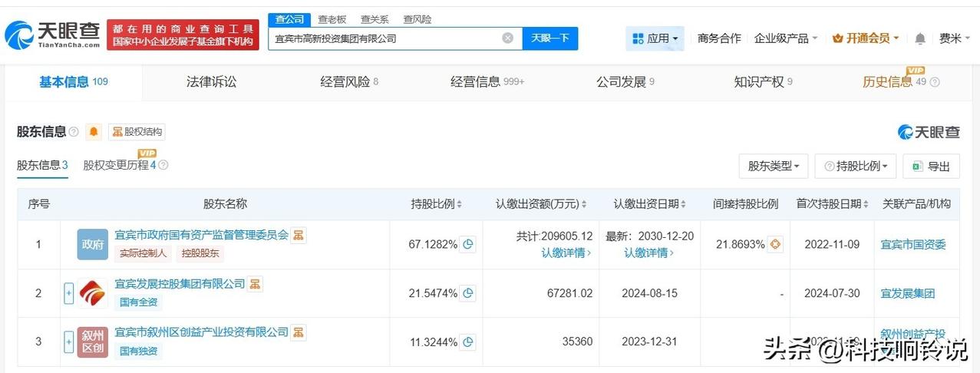980x373 pixels.
Task: Expand 认缴详情 under 最新:2030-12-20
Action: tap(649, 253)
